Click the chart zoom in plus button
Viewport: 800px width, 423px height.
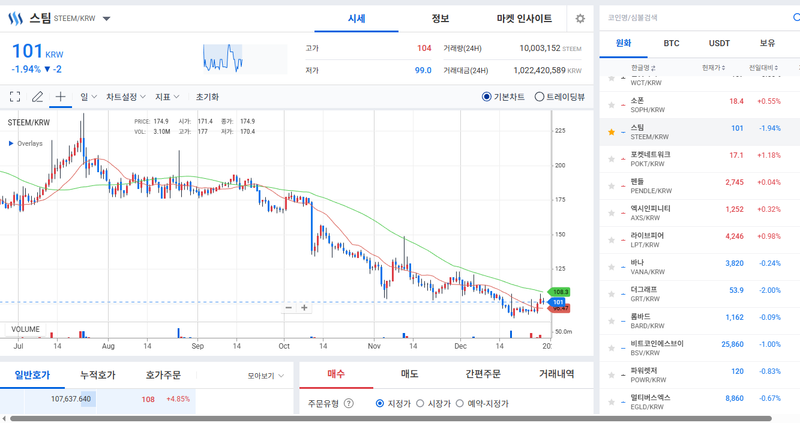(305, 308)
